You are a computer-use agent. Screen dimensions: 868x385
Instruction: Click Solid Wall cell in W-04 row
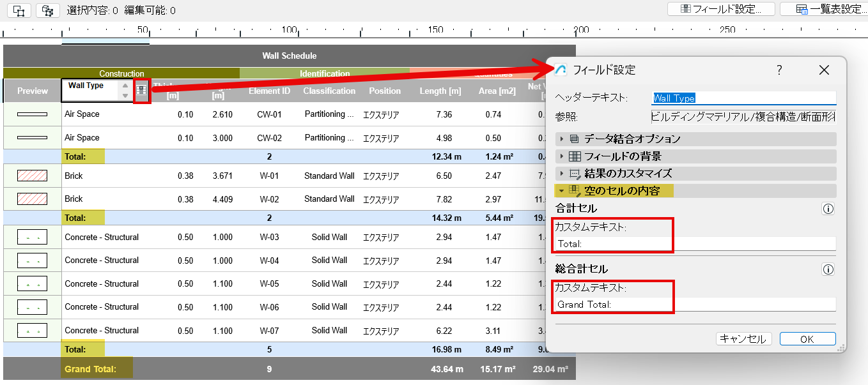(x=329, y=260)
